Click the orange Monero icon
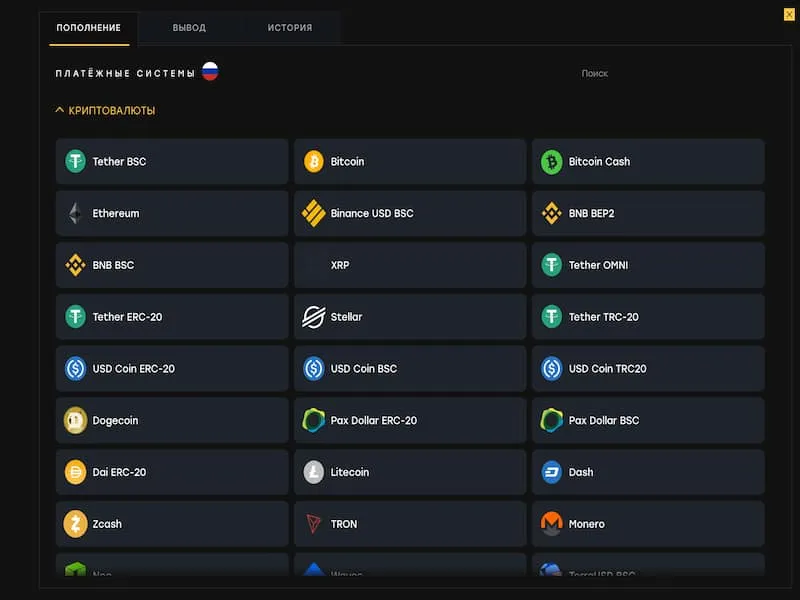 click(552, 524)
